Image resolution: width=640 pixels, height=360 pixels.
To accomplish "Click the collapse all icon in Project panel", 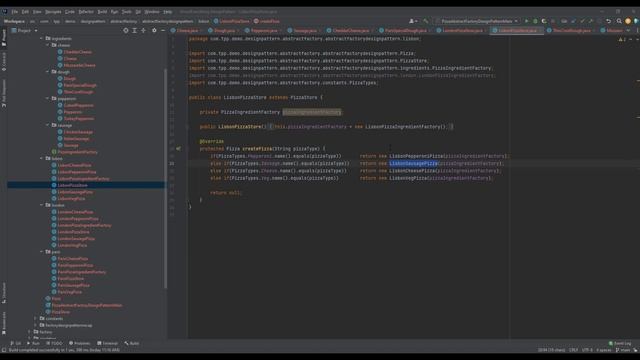I will (143, 31).
